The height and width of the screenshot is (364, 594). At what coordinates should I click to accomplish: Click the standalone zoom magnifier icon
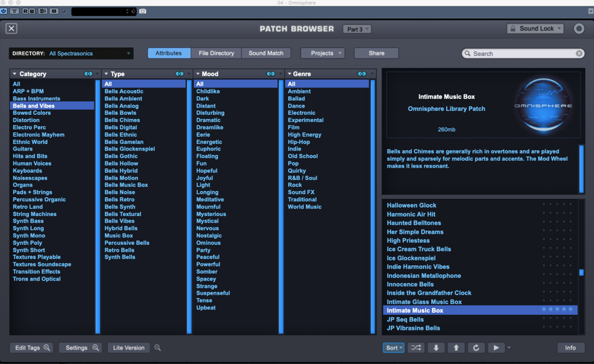tap(157, 348)
